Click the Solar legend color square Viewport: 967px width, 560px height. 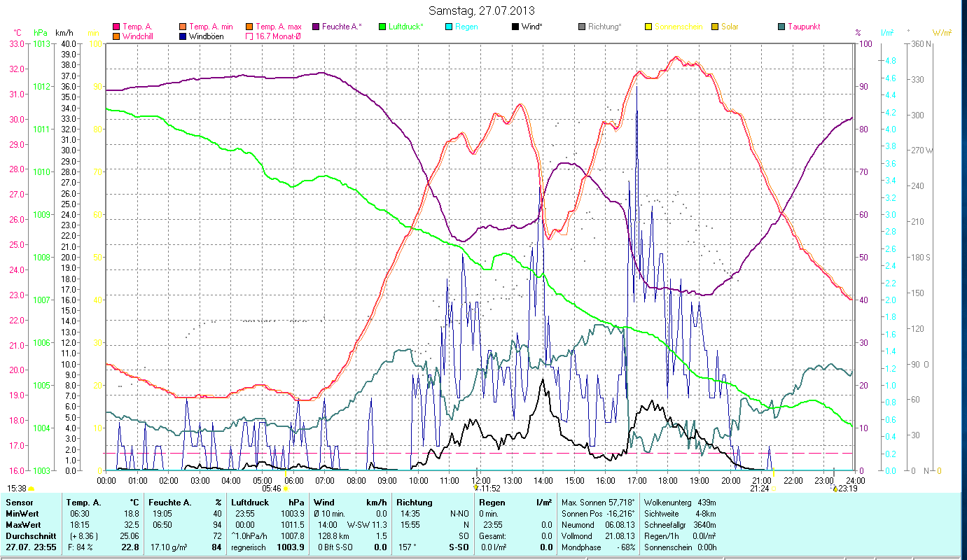[x=715, y=27]
